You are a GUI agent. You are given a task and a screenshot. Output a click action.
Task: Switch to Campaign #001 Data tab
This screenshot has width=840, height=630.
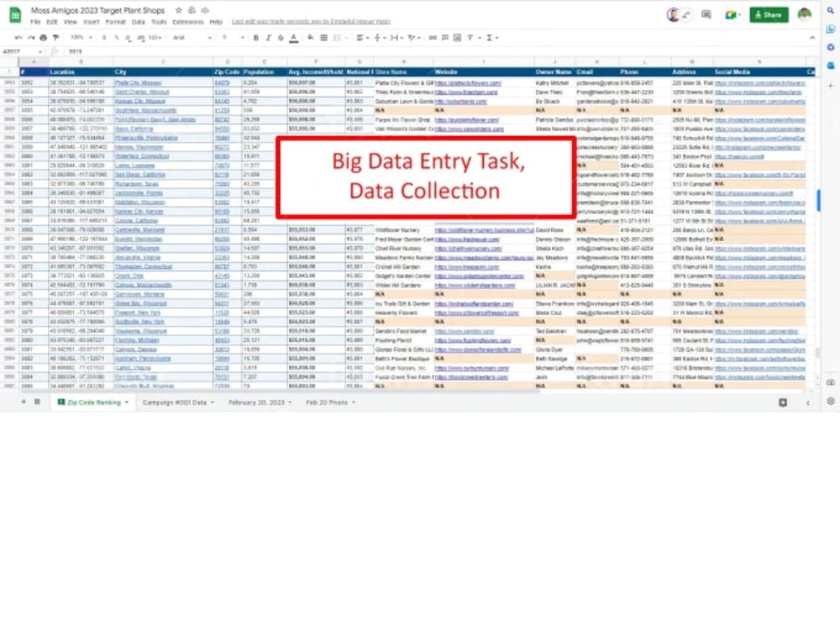click(178, 402)
